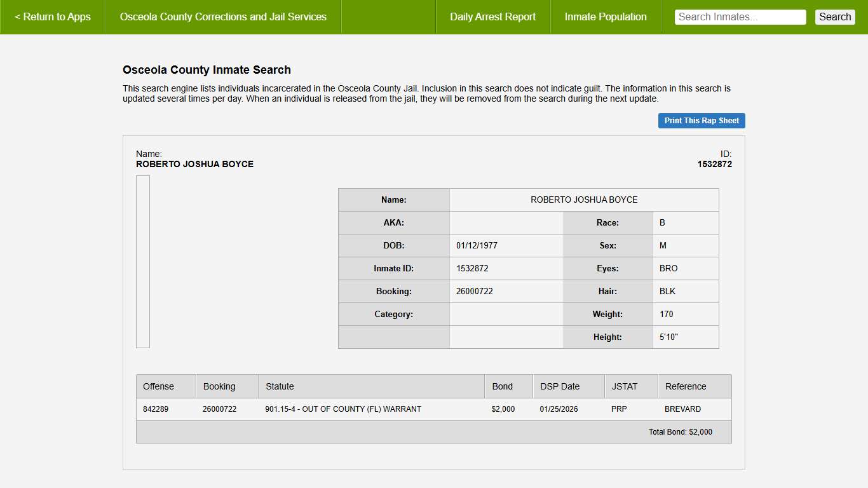Click the JSTAT column header
This screenshot has width=868, height=488.
[x=624, y=386]
